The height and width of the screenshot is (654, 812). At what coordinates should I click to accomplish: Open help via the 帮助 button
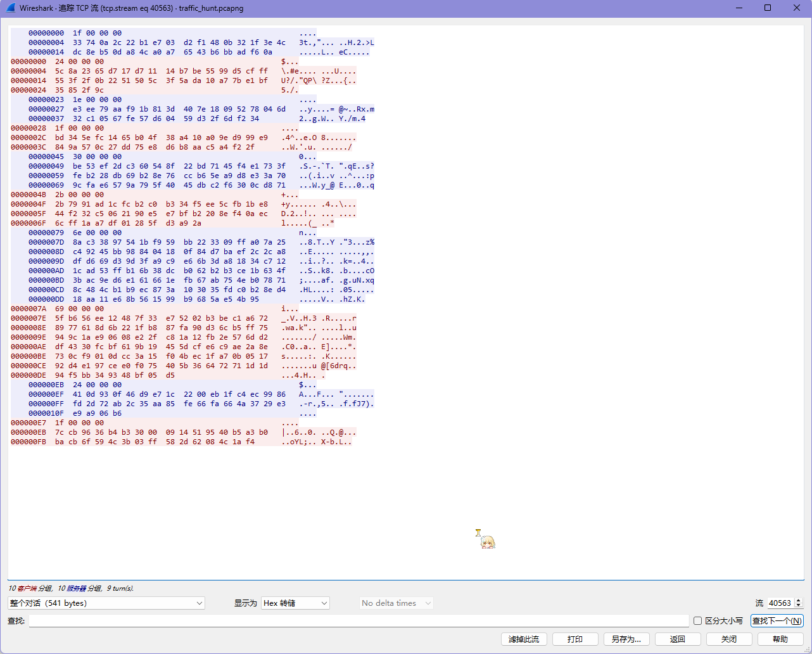coord(780,639)
